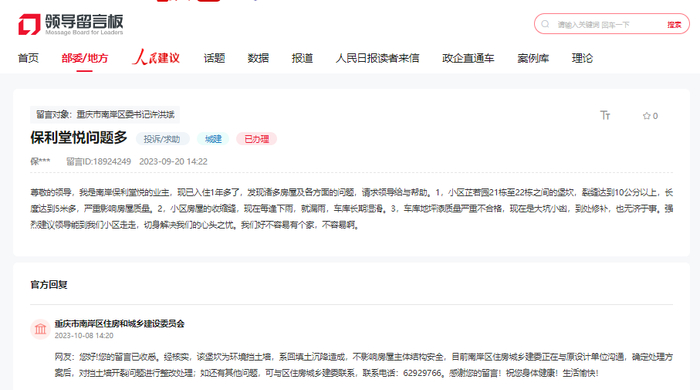Open the 数据 nav item

(258, 58)
